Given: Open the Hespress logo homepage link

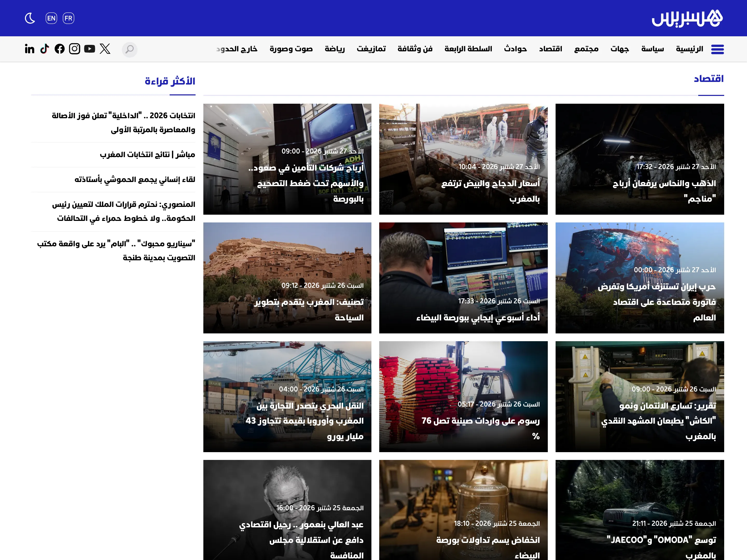Looking at the screenshot, I should pos(687,18).
